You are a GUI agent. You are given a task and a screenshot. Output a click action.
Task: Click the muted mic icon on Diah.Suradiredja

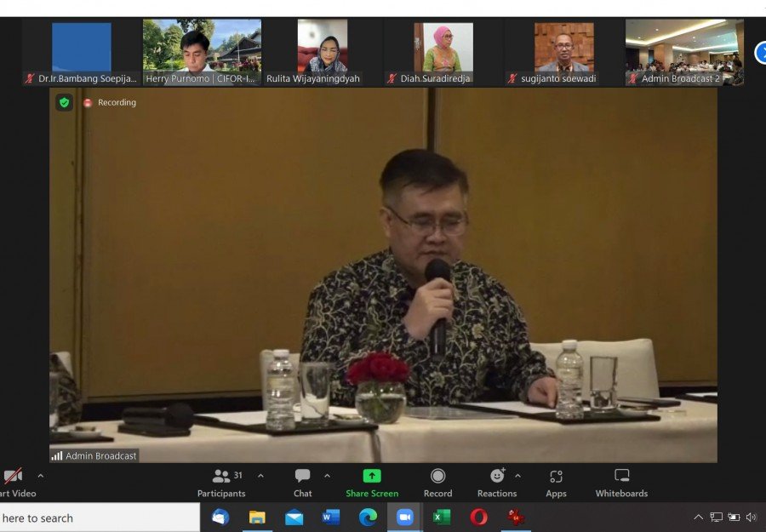point(392,78)
